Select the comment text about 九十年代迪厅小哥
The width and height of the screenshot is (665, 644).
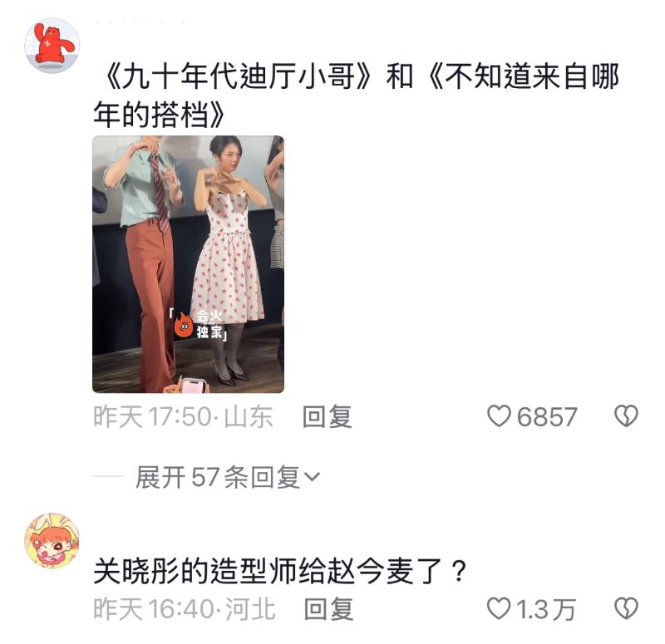pos(357,96)
